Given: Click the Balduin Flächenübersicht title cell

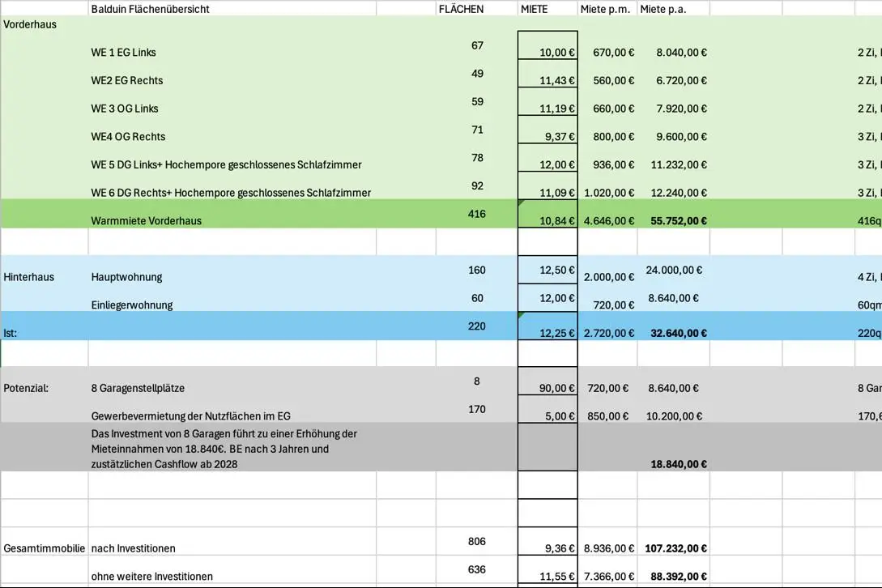Looking at the screenshot, I should pyautogui.click(x=150, y=9).
